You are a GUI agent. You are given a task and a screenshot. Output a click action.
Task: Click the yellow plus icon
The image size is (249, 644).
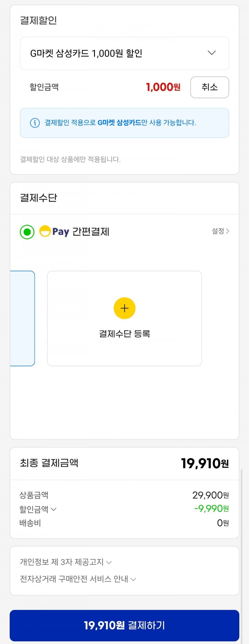(x=124, y=308)
